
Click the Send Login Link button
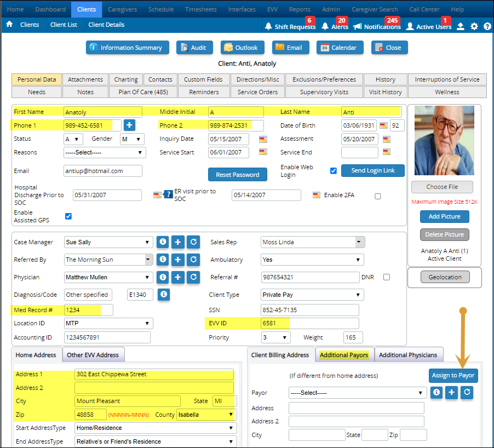tap(373, 170)
